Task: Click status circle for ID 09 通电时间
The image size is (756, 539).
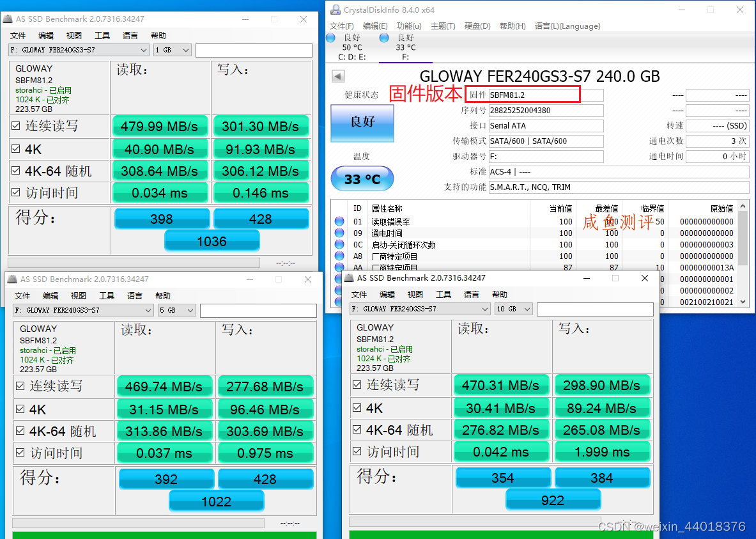Action: pos(339,233)
